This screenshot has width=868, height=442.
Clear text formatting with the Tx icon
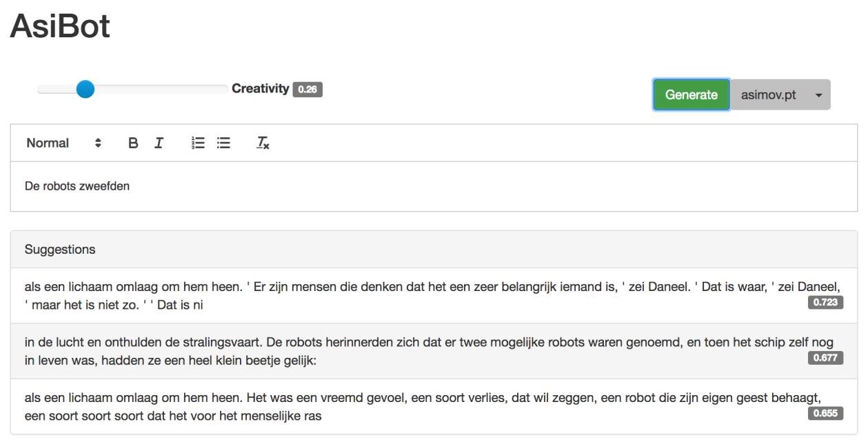263,143
